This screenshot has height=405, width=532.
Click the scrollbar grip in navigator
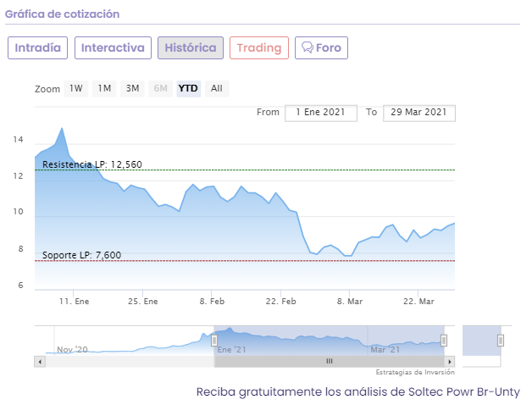pyautogui.click(x=330, y=361)
